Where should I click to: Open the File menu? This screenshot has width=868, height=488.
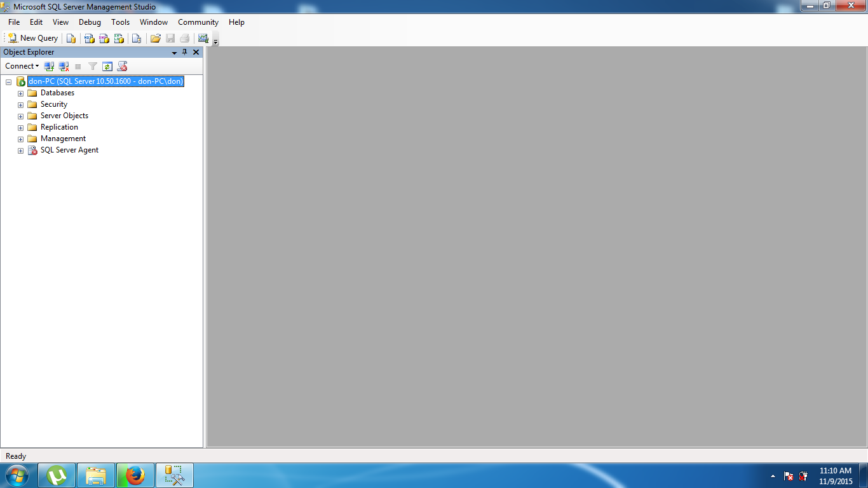pyautogui.click(x=14, y=22)
